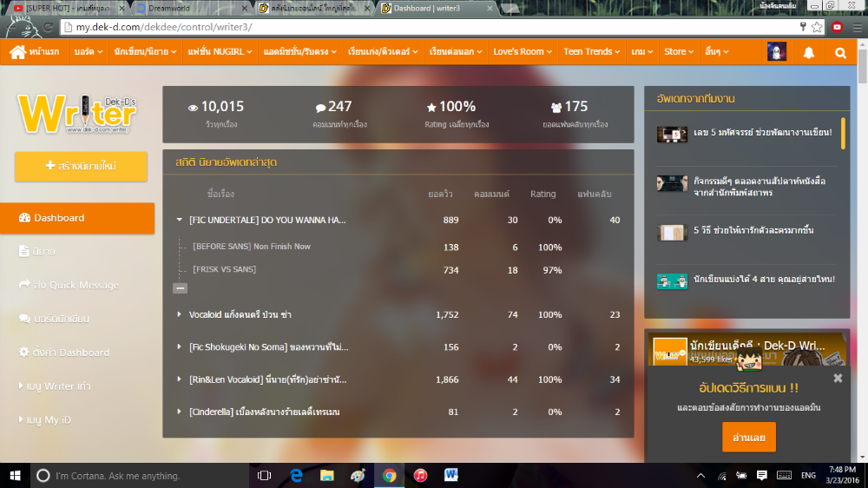Open the 5 วิธี news article link
This screenshot has width=868, height=488.
coord(753,230)
